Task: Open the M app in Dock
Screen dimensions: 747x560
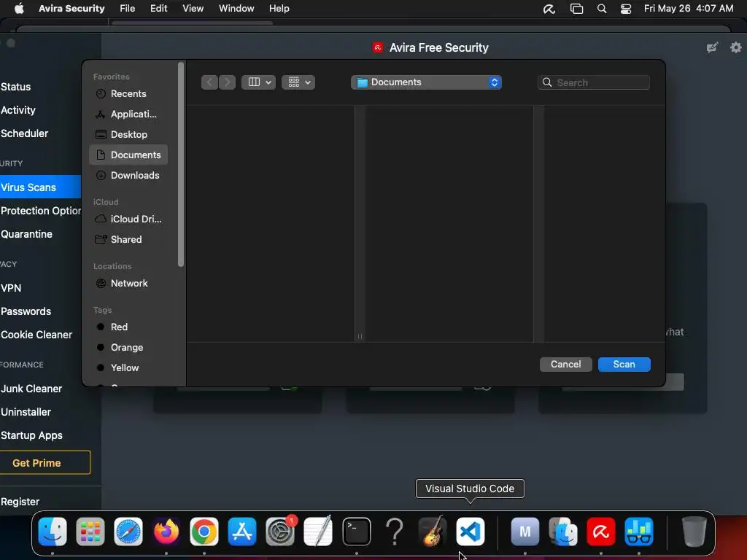Action: click(x=525, y=532)
